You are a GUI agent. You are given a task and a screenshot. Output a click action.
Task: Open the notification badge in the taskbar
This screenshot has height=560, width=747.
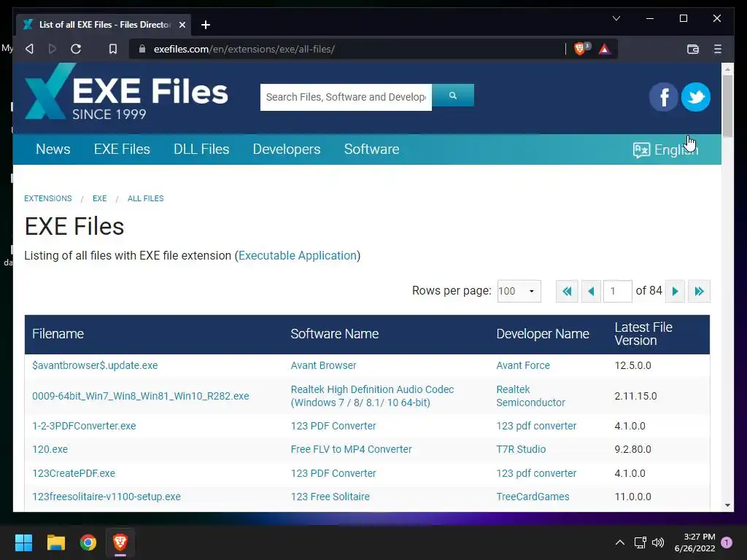[727, 542]
